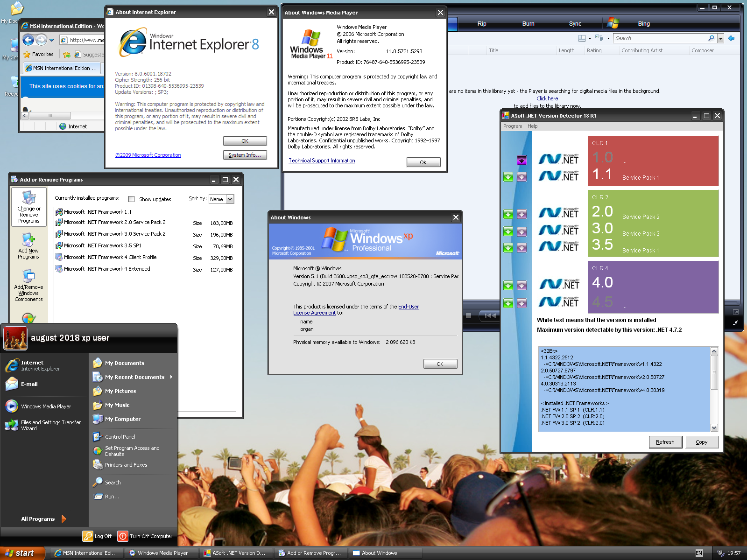Click the purple arrow icon beside .NET 2.0

click(x=522, y=214)
